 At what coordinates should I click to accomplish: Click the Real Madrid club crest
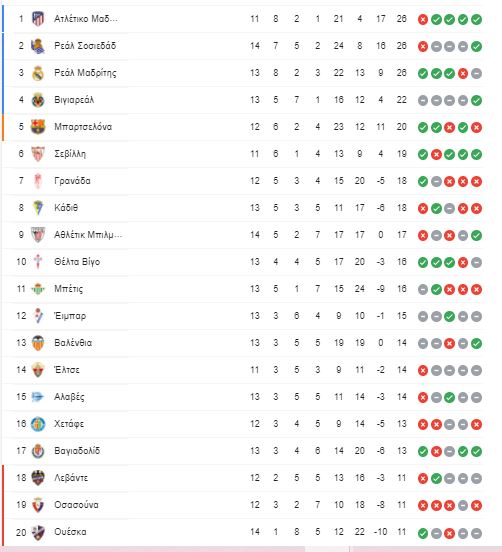pyautogui.click(x=38, y=73)
